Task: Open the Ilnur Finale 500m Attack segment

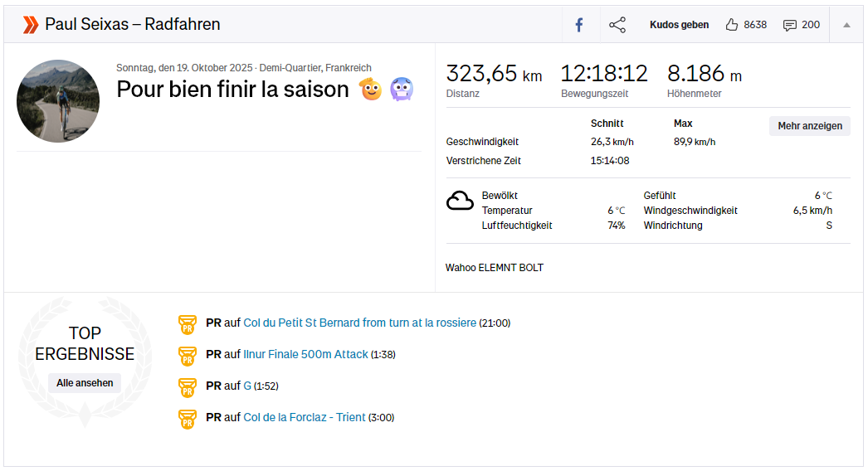Action: click(305, 354)
